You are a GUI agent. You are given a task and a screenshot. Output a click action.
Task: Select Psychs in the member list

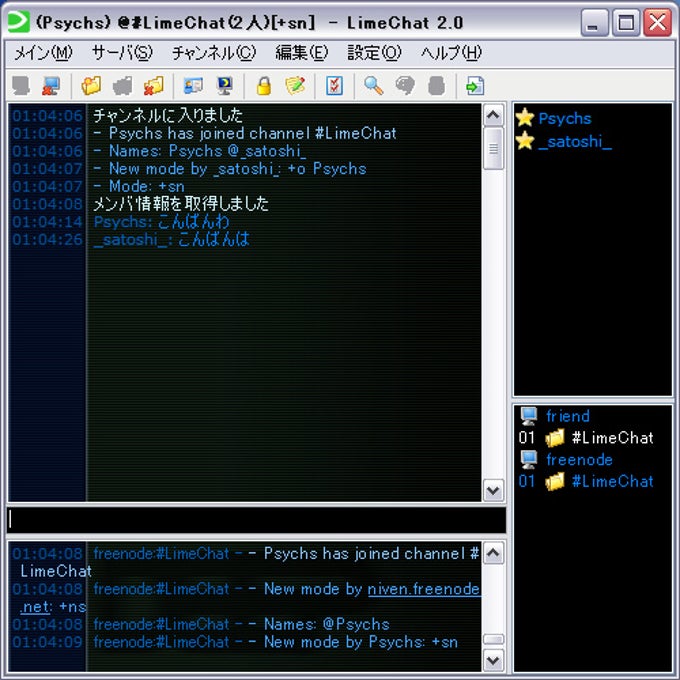point(565,118)
